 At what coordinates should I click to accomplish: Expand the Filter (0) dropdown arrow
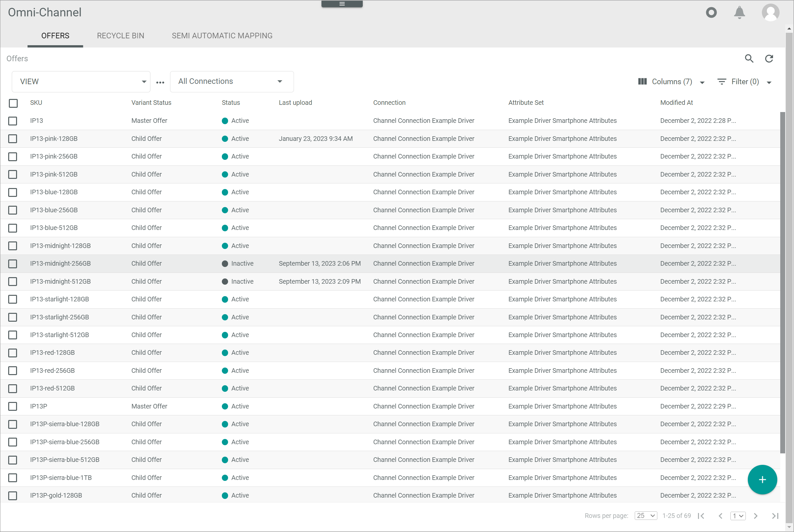tap(769, 83)
